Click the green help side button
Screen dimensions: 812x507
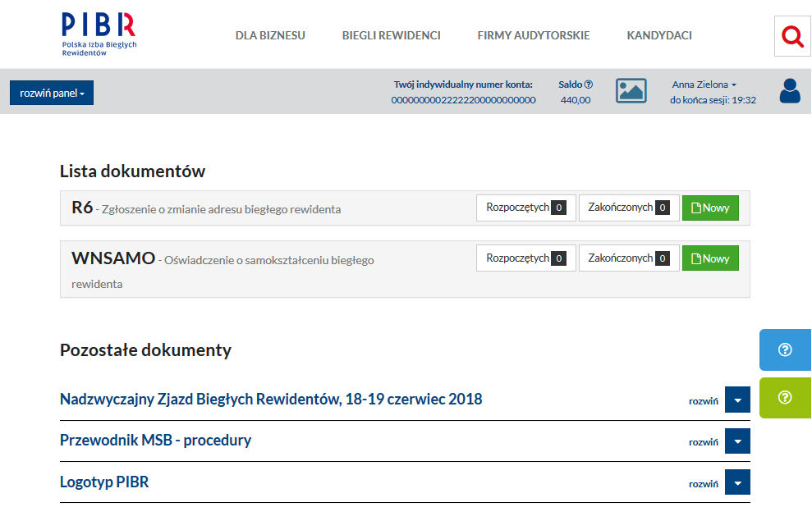(785, 397)
